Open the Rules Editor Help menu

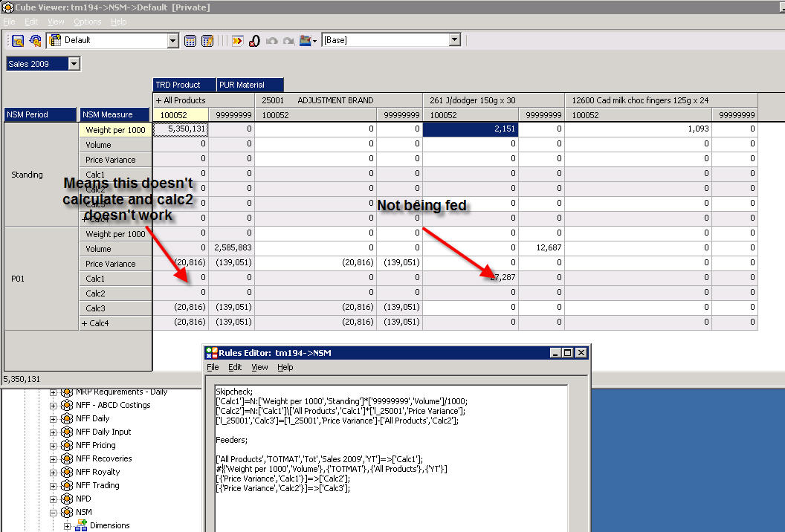[x=285, y=367]
